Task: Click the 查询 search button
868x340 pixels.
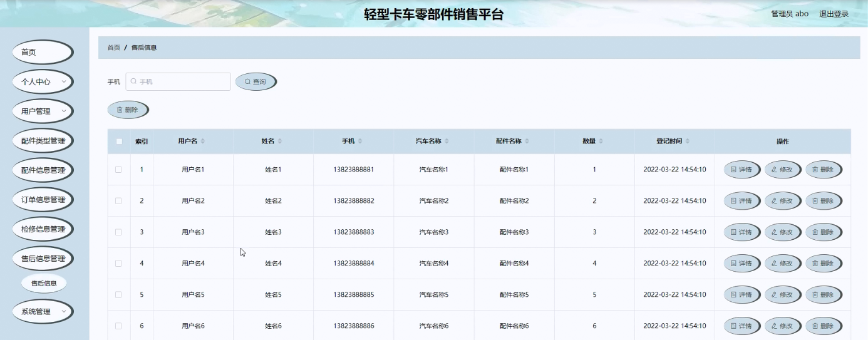Action: point(256,82)
